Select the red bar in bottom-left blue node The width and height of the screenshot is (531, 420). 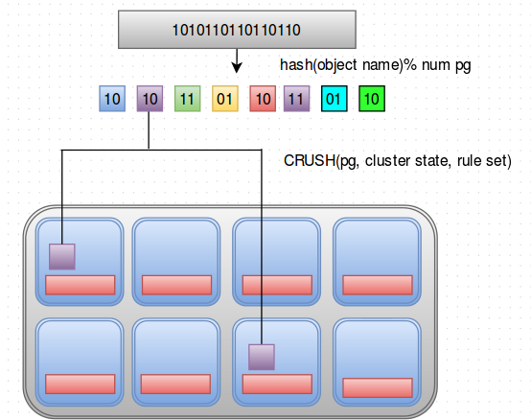tap(81, 384)
